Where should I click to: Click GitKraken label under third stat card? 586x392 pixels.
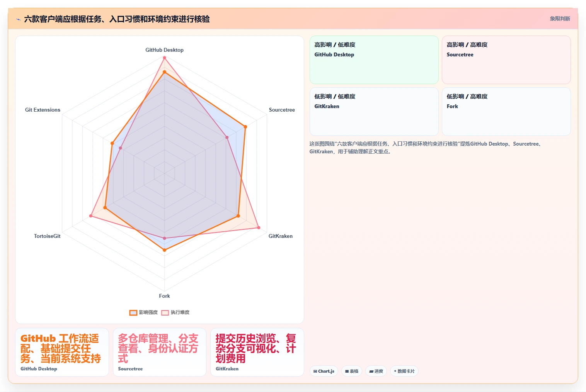227,369
